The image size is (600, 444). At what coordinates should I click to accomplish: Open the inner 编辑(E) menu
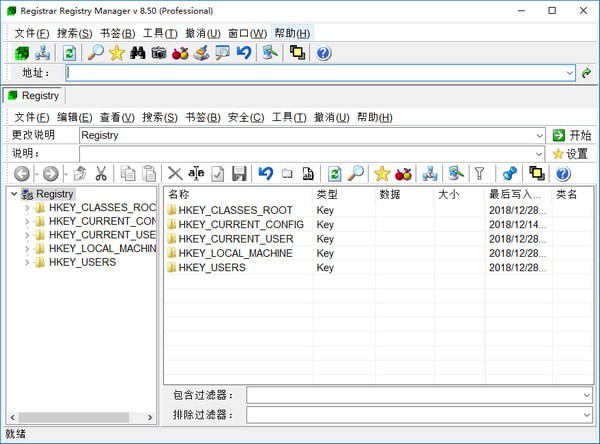pos(75,117)
